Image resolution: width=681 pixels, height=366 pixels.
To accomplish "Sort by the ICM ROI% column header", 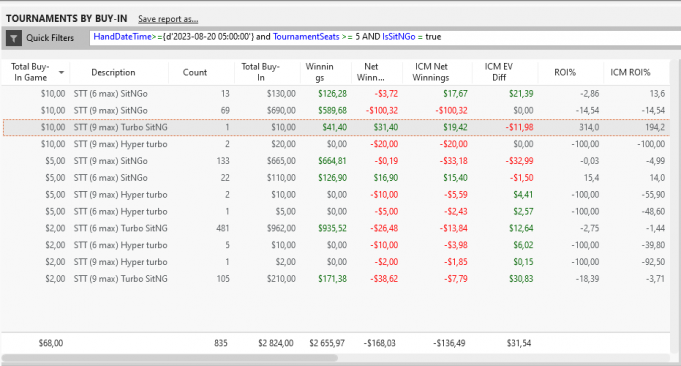I will point(630,73).
